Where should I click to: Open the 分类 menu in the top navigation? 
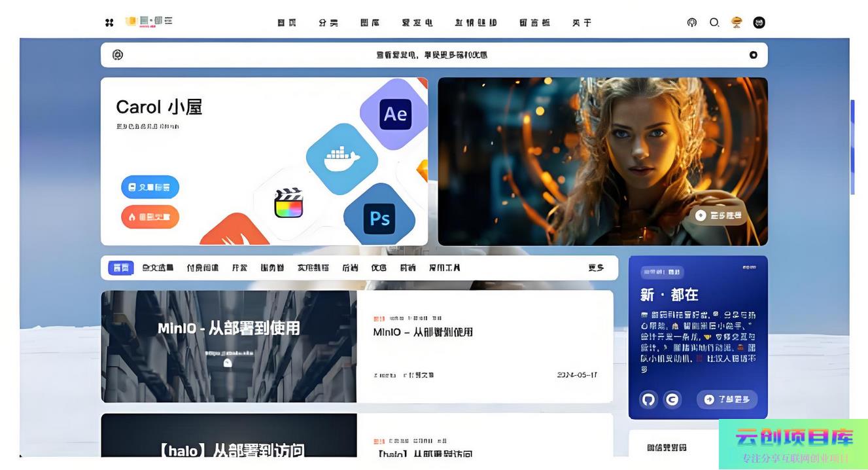point(328,23)
